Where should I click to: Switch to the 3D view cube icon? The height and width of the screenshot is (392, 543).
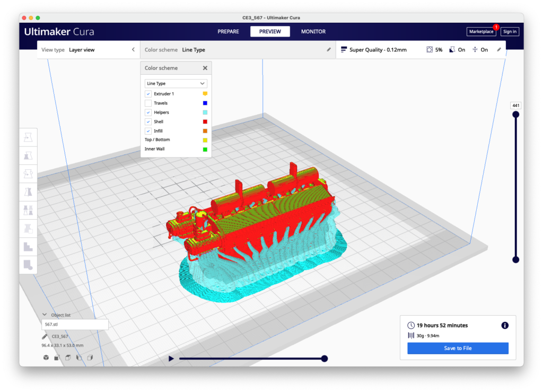(x=46, y=358)
